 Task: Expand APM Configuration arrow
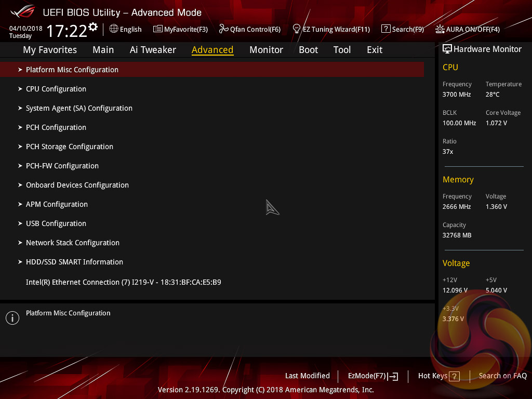pos(20,204)
